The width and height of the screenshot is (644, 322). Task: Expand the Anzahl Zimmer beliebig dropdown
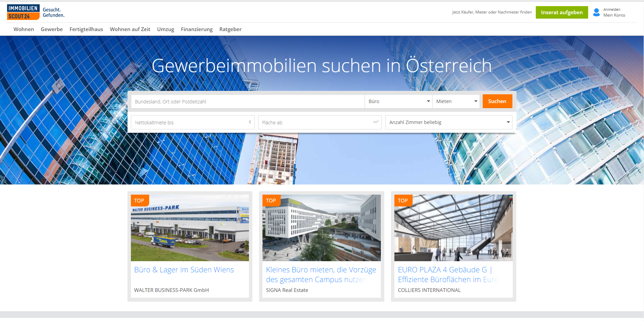[x=449, y=122]
